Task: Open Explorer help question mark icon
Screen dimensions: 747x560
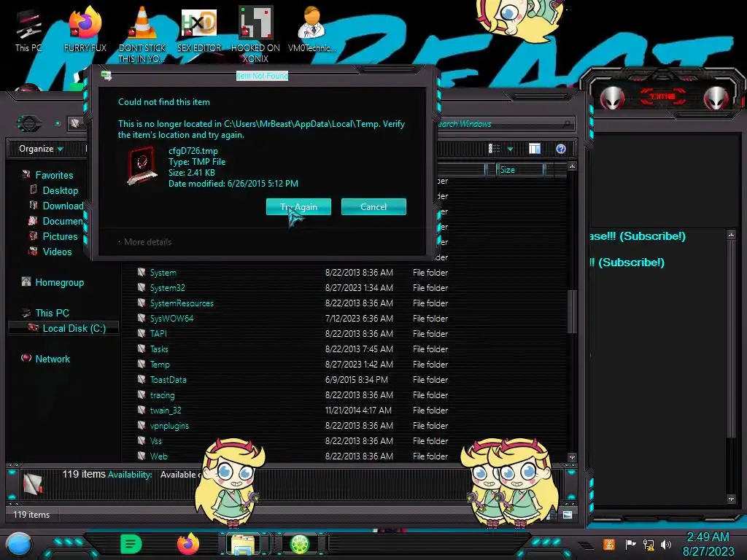Action: click(561, 149)
